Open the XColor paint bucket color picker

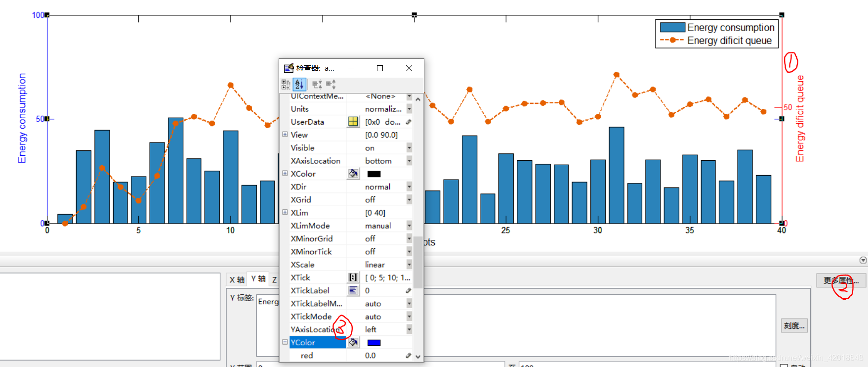point(353,174)
